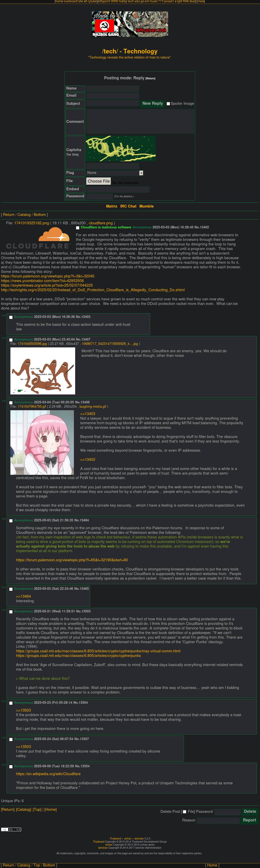Viewport: 260px width, 868px height.
Task: Hide post 13403 using its arrow icon
Action: point(4,316)
